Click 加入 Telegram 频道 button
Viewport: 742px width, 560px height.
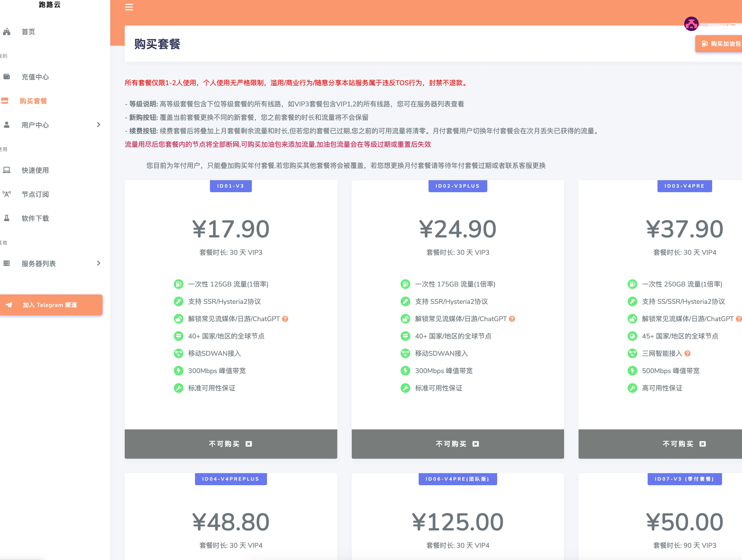coord(51,305)
